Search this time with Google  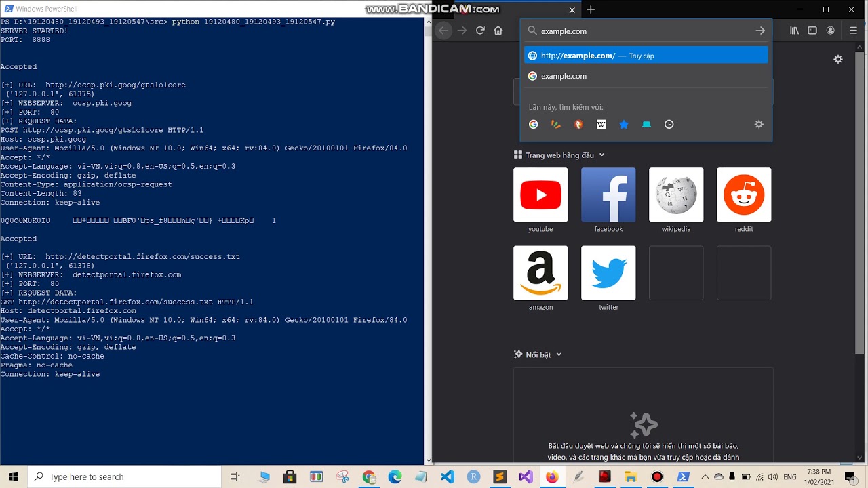(x=534, y=124)
